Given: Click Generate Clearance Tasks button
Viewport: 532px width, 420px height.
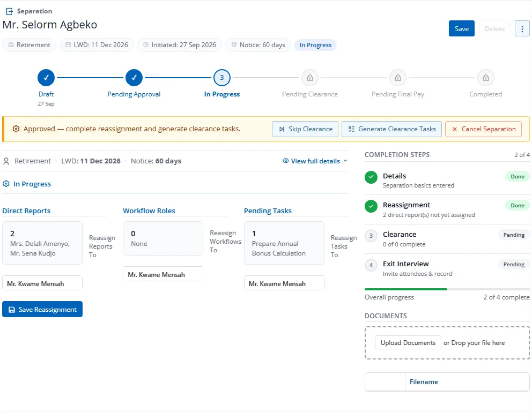Looking at the screenshot, I should (391, 129).
